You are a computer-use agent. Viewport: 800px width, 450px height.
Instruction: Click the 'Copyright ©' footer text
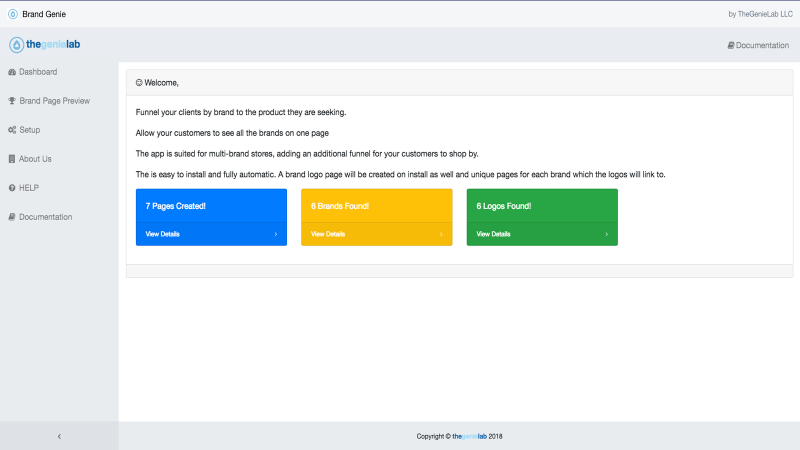tap(434, 436)
